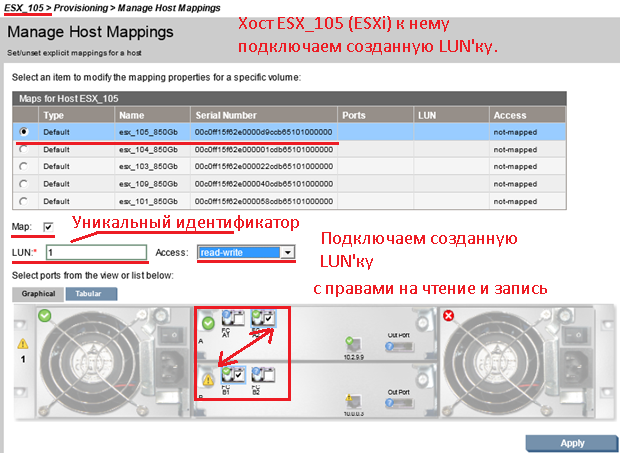Switch to the Tabular tab

click(91, 294)
